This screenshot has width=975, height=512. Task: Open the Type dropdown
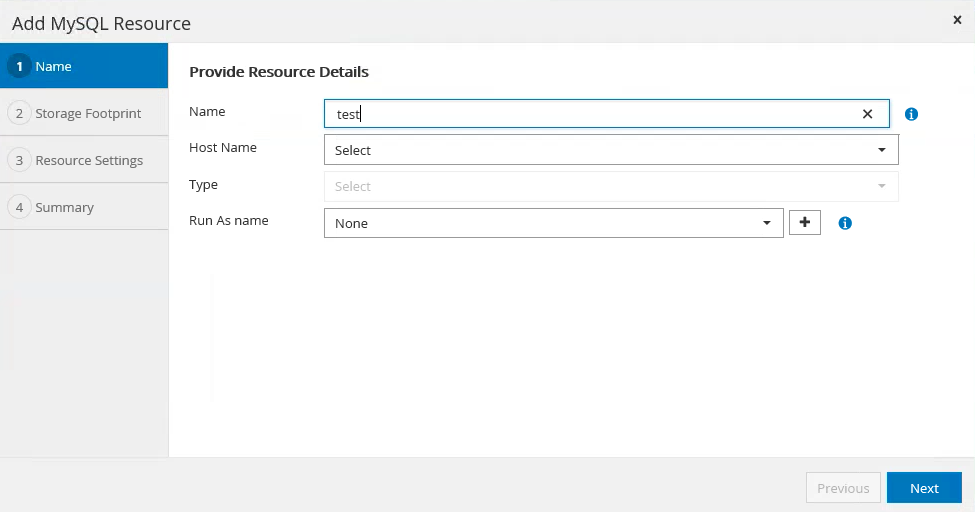[611, 186]
